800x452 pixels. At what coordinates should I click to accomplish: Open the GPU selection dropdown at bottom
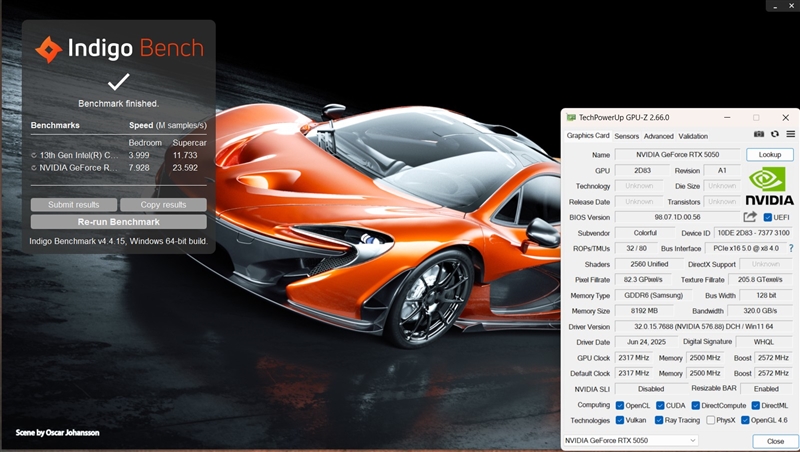631,440
